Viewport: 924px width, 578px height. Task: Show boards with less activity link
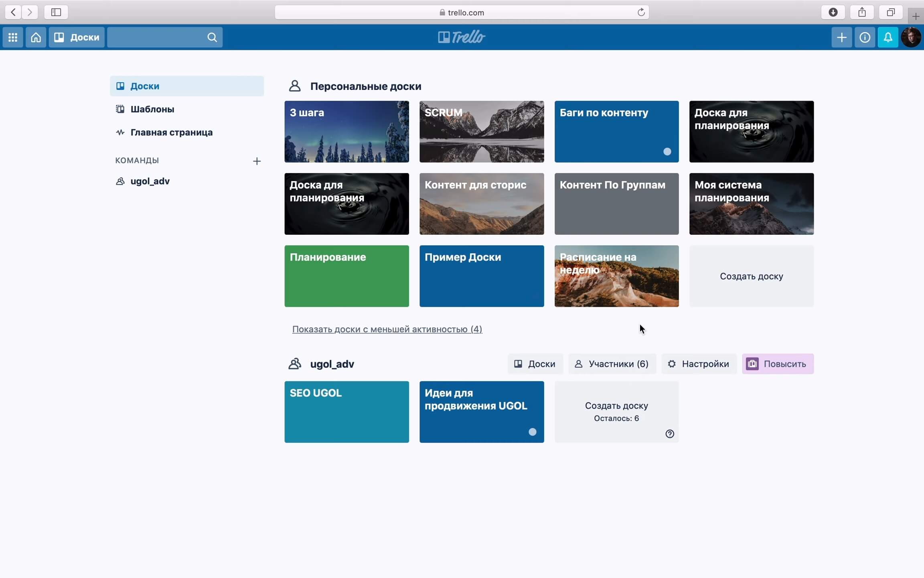pos(387,329)
